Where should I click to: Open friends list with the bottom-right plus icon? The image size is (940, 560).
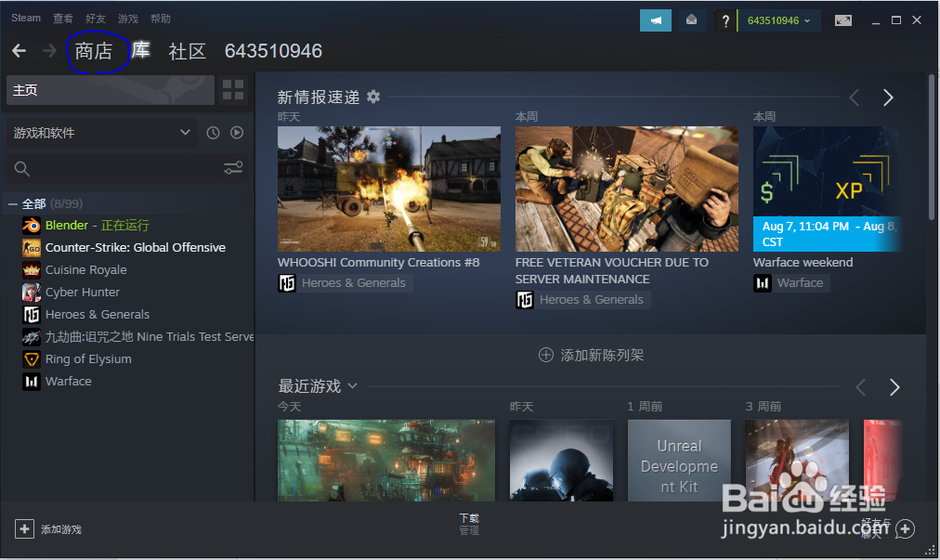906,528
